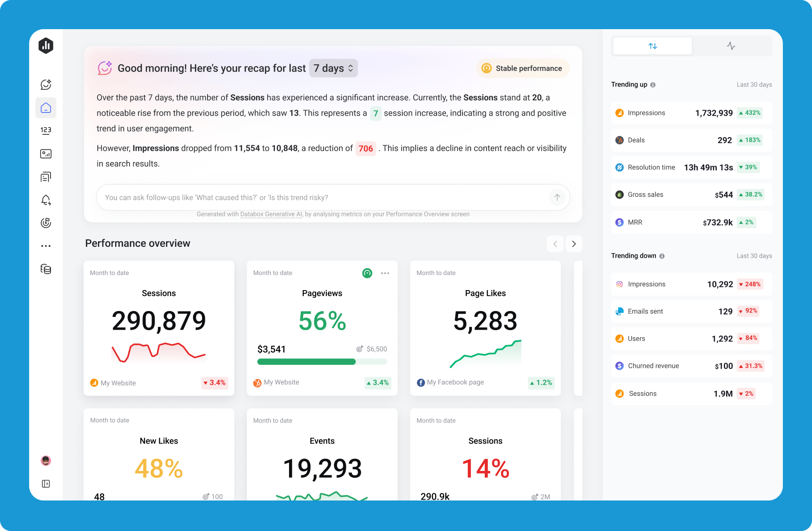
Task: Collapse the sidebar using the bottom toggle
Action: [46, 484]
